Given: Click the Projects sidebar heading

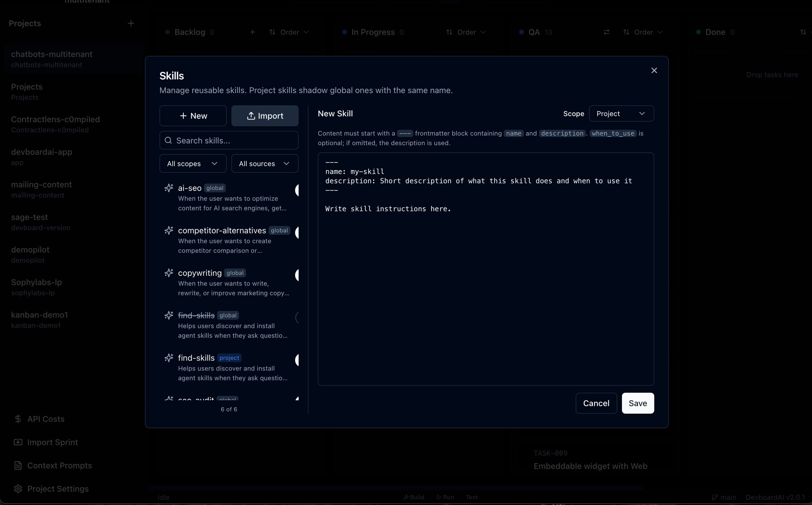Looking at the screenshot, I should pos(25,23).
